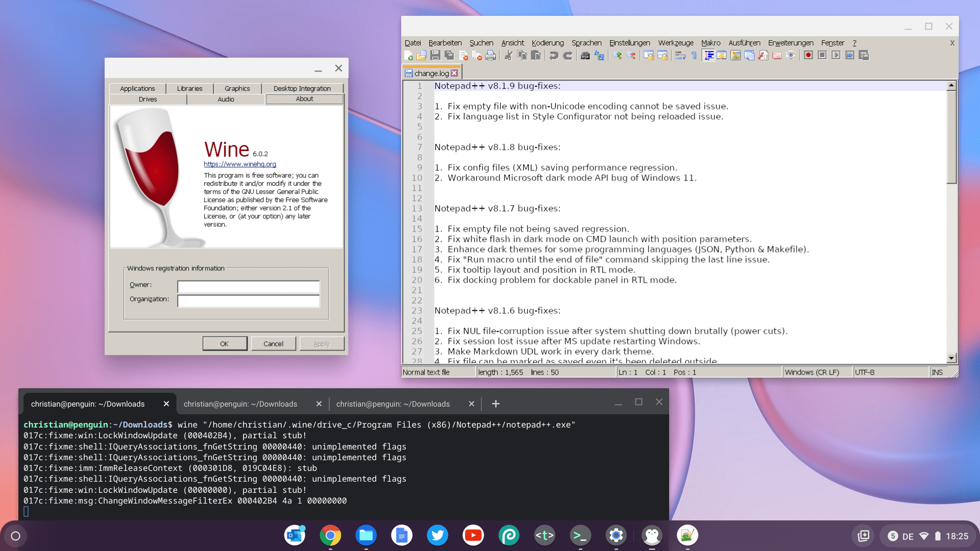This screenshot has width=980, height=551.
Task: Click the UTF-8 encoding status entry
Action: tap(891, 372)
